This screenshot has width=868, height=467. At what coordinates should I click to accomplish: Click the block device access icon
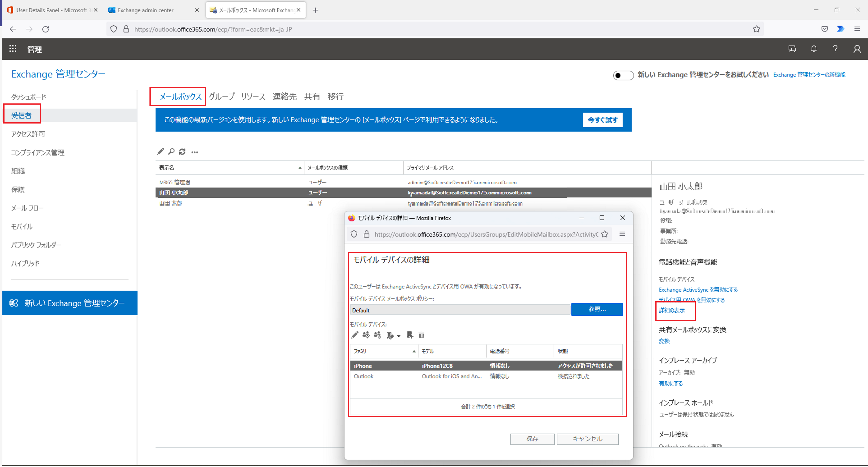point(377,335)
